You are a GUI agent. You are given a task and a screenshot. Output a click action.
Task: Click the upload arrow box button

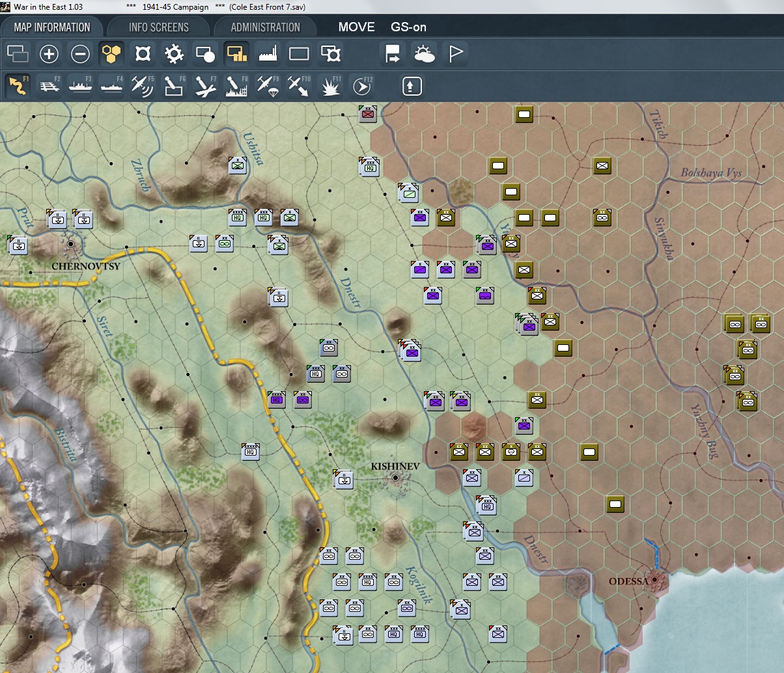pyautogui.click(x=412, y=86)
